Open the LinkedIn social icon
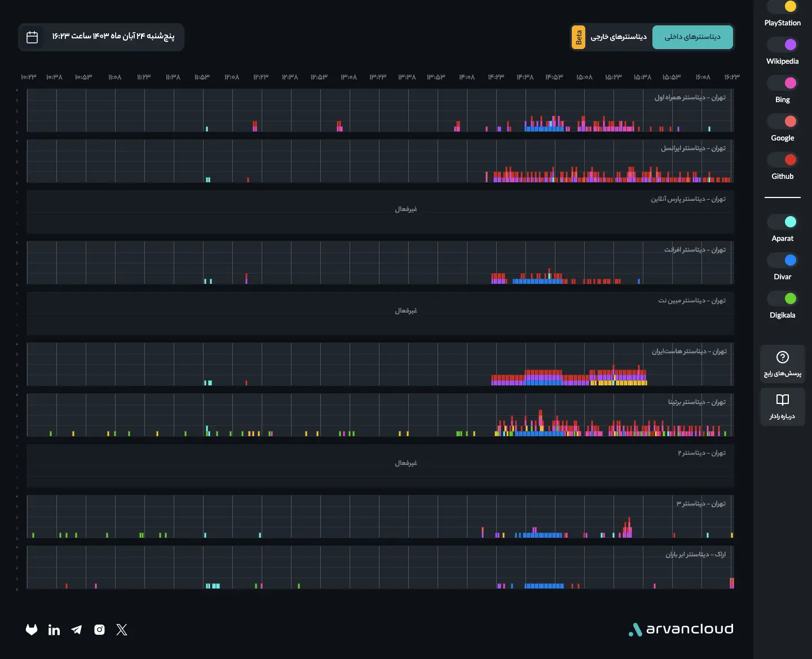Viewport: 812px width, 659px height. click(x=54, y=630)
